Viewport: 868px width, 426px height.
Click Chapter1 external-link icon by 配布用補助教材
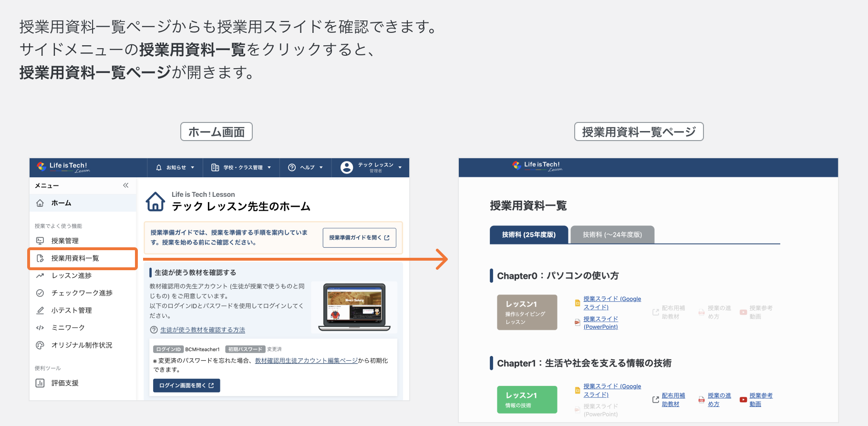(x=656, y=400)
